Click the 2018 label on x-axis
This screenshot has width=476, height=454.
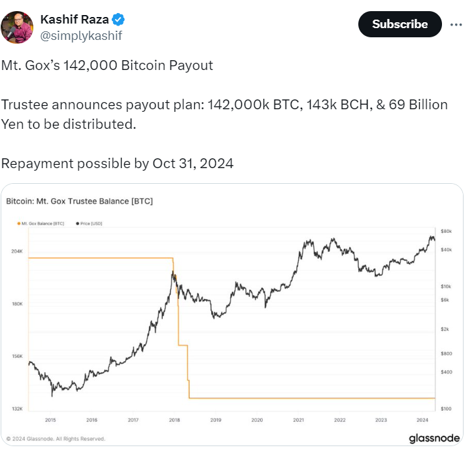coord(174,420)
